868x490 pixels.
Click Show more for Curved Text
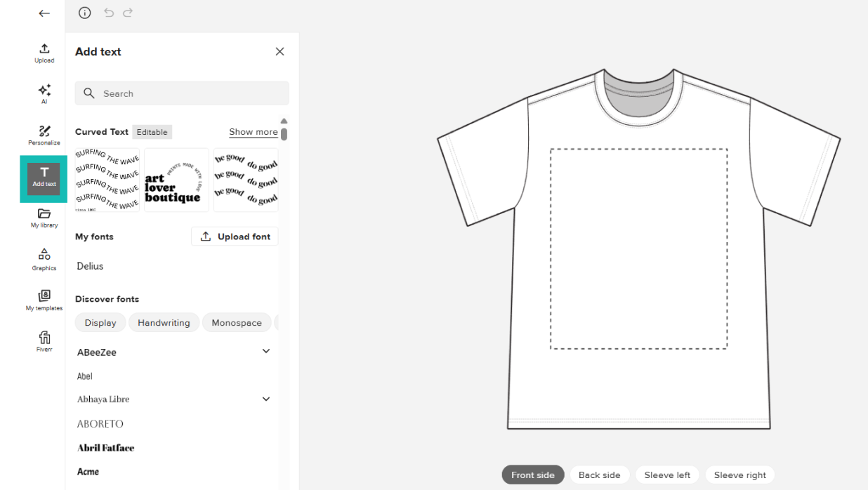(253, 132)
